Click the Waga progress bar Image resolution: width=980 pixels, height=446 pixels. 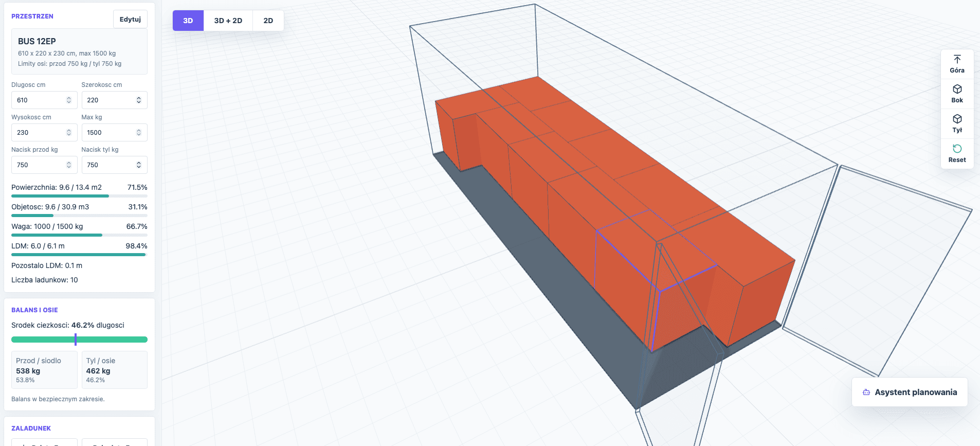(79, 235)
